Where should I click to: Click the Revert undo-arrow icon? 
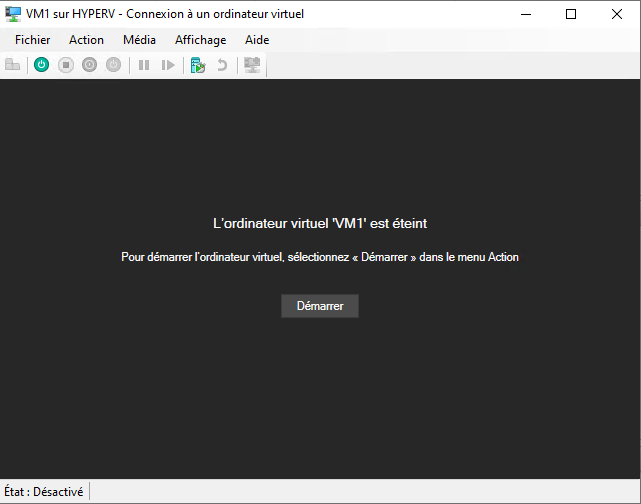(222, 65)
